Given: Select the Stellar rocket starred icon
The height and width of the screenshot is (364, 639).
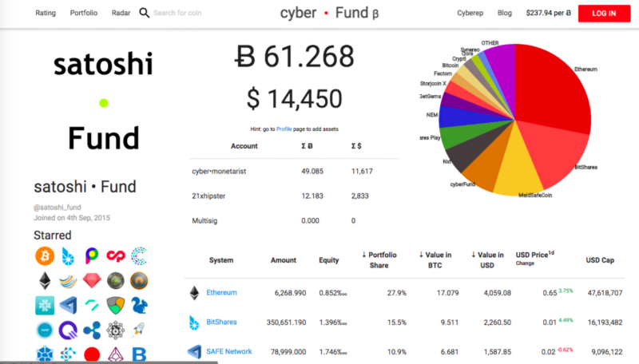Looking at the screenshot, I should [139, 330].
